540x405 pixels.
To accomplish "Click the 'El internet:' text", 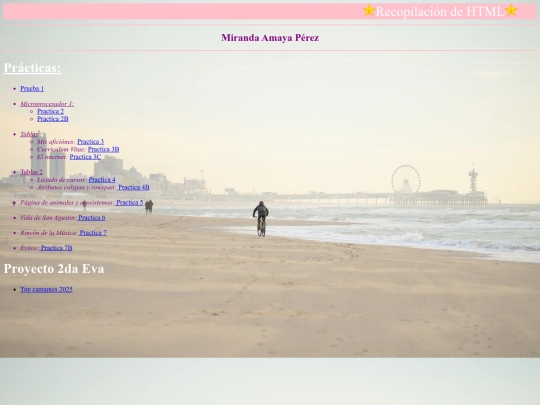I will tap(52, 157).
